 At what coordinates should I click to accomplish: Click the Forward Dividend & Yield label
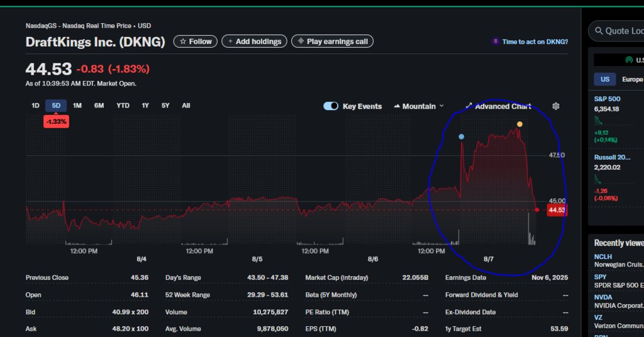[x=481, y=295]
